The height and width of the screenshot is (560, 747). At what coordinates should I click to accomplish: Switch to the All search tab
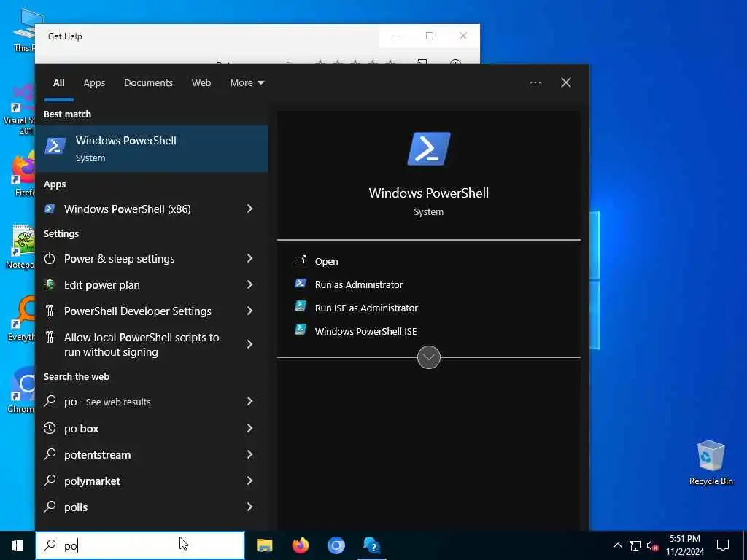58,83
